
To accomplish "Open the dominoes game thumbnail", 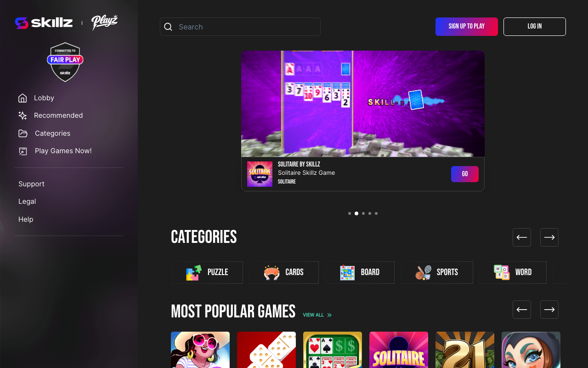I will tap(266, 350).
